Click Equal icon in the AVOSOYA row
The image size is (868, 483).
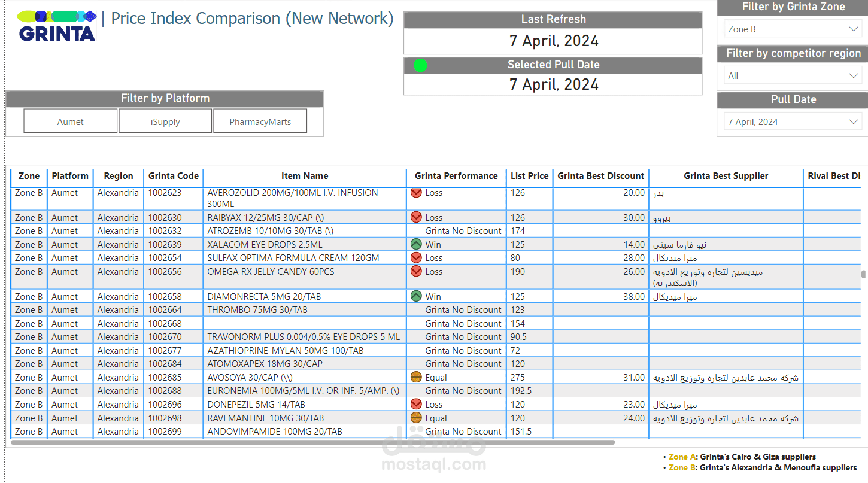click(x=416, y=377)
